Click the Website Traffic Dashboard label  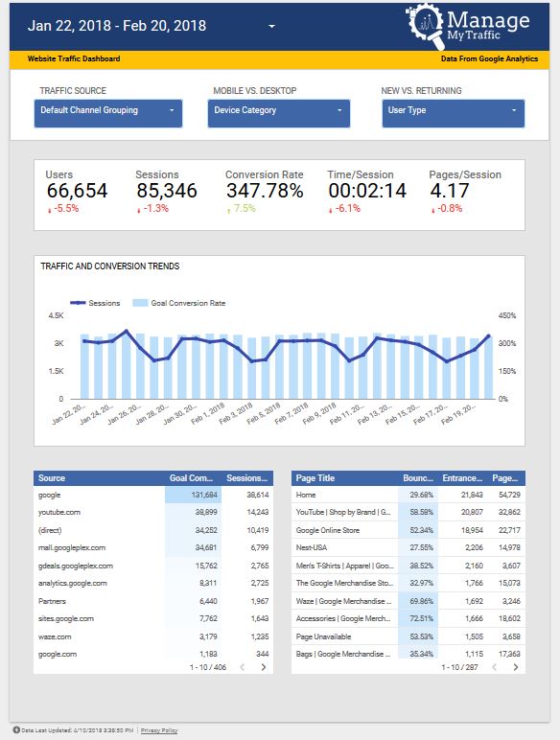click(74, 59)
